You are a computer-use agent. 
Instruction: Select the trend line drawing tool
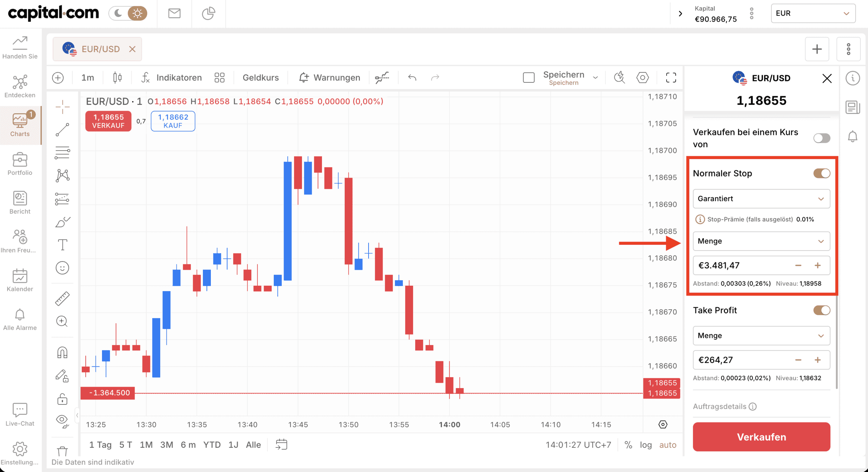click(x=62, y=129)
